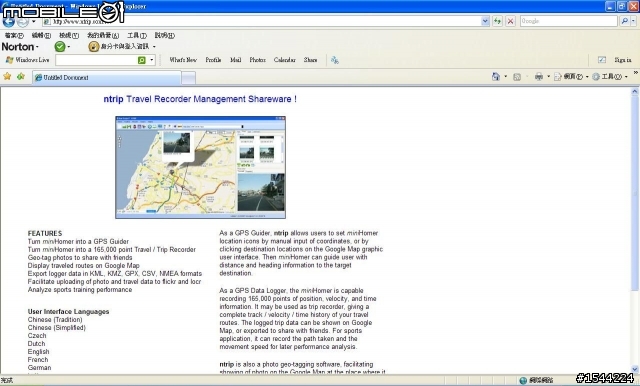Click the vertical scrollbar thumb

click(x=634, y=193)
